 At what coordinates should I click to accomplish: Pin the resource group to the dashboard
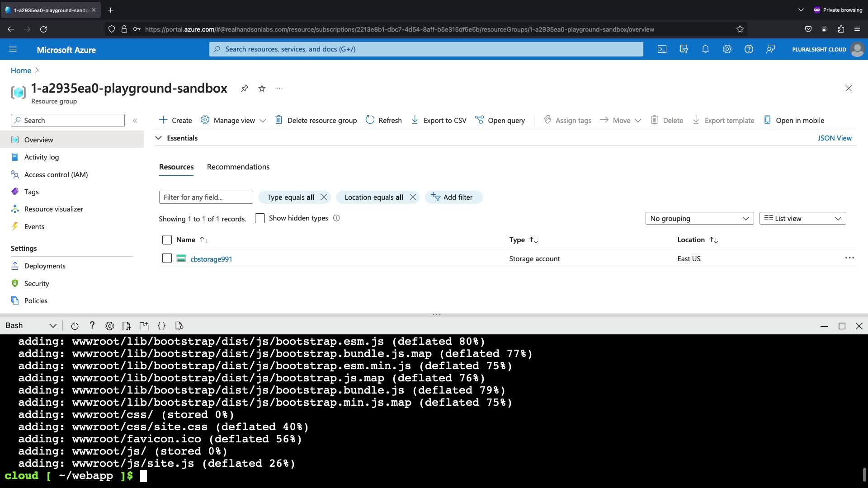(245, 88)
